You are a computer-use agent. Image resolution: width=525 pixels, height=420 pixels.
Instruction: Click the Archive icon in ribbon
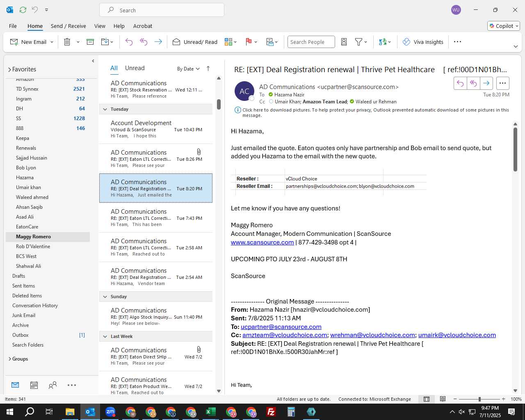[90, 42]
